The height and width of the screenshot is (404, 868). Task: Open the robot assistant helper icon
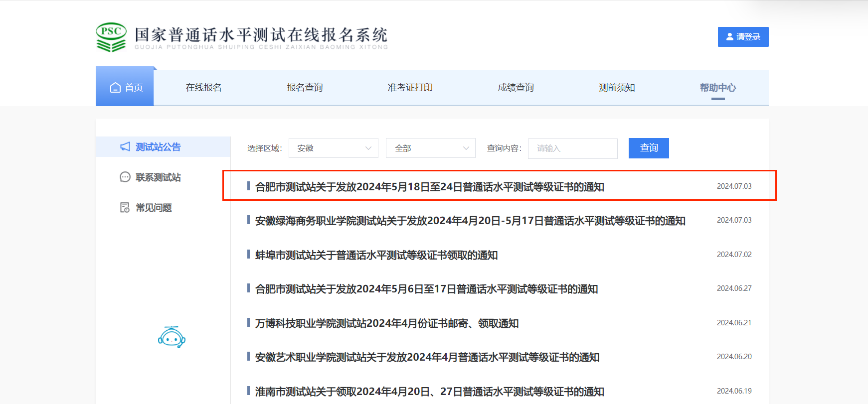tap(172, 337)
